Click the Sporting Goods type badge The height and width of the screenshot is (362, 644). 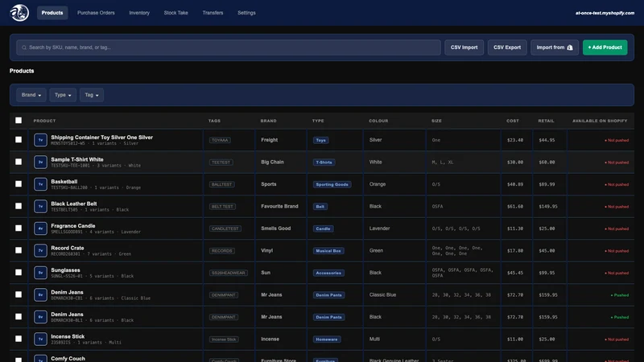coord(332,185)
